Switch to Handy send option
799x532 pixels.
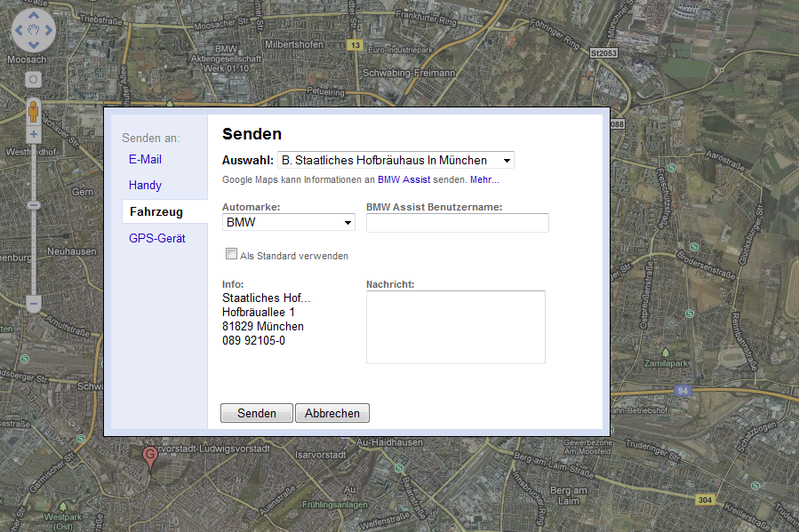pos(145,186)
